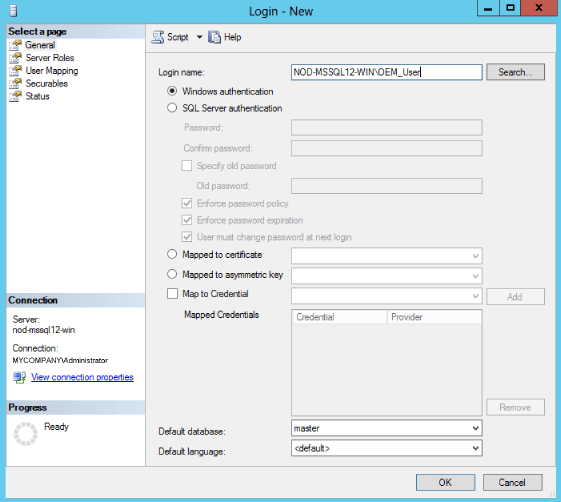Click the Provider column header
Screen dimensions: 561x502
click(434, 317)
